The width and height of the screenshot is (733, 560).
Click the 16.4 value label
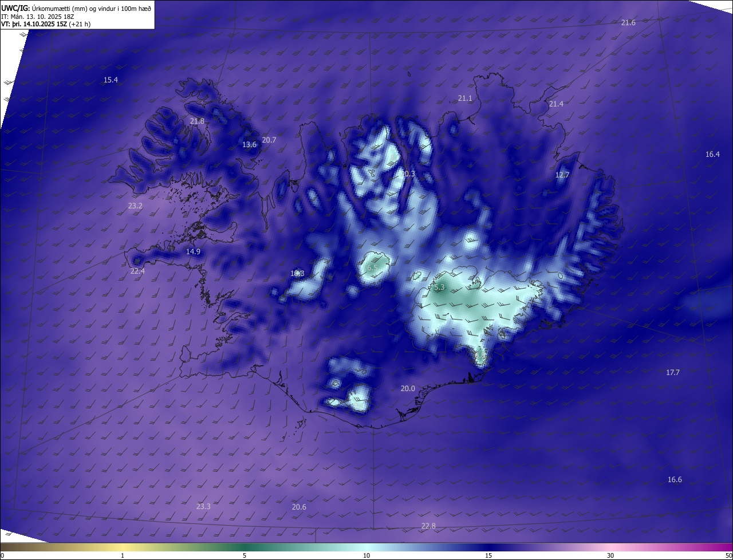click(x=712, y=155)
